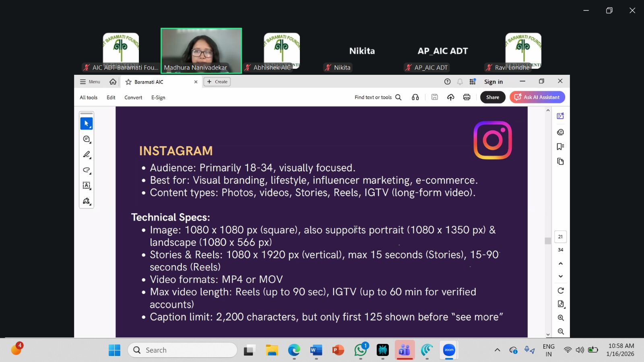Activate the text box tool
Viewport: 644px width, 362px height.
click(x=86, y=185)
